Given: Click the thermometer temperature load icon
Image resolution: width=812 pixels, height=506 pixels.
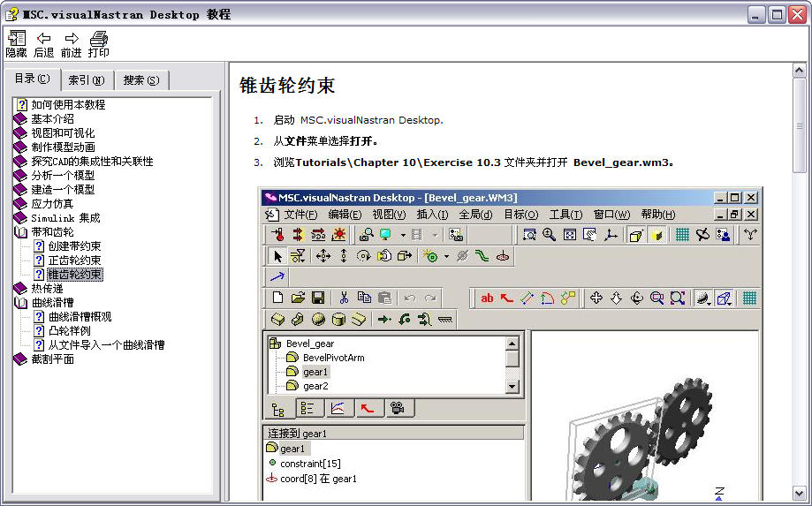Looking at the screenshot, I should pyautogui.click(x=277, y=235).
